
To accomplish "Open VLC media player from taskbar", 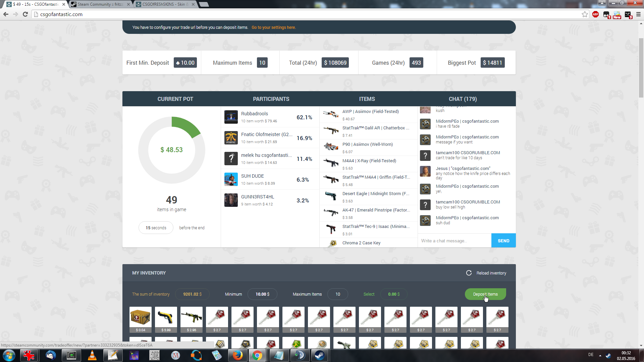I will [92, 355].
